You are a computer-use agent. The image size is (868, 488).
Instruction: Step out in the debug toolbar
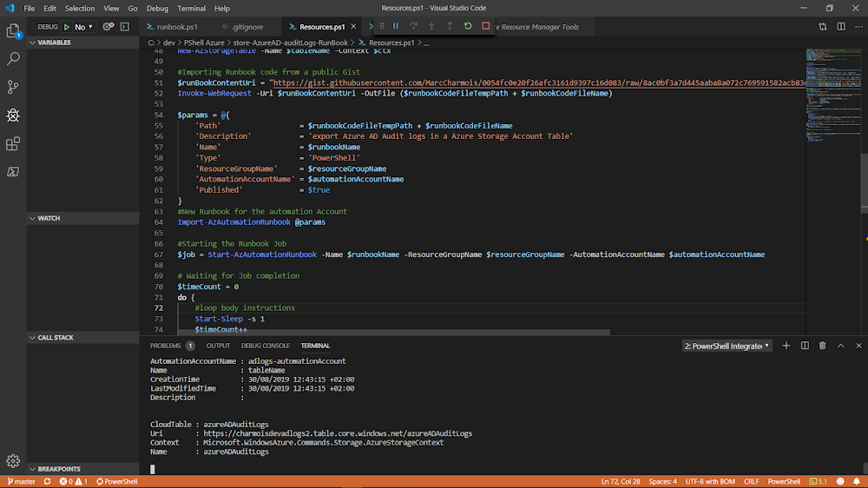tap(450, 26)
